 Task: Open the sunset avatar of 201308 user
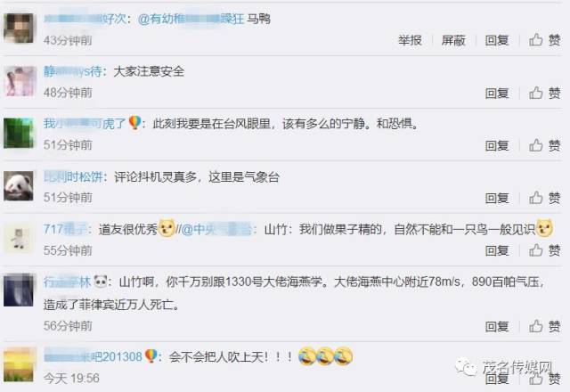coord(20,364)
